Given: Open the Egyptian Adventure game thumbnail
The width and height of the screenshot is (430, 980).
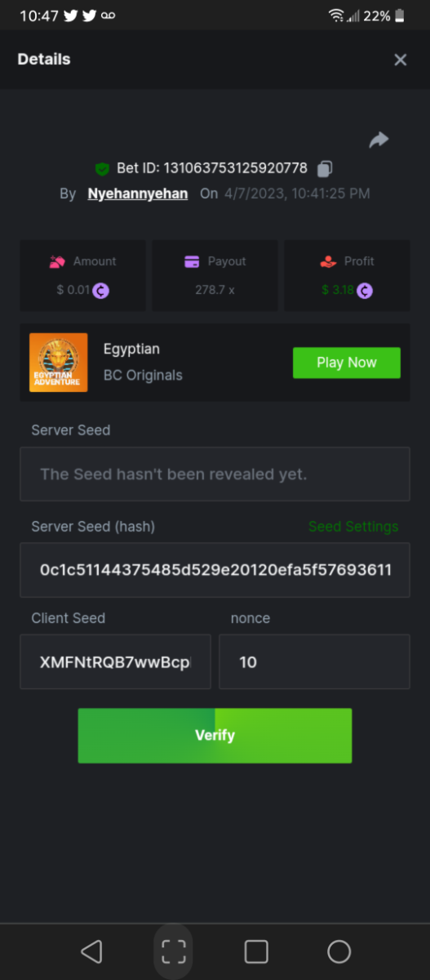Looking at the screenshot, I should pyautogui.click(x=59, y=363).
